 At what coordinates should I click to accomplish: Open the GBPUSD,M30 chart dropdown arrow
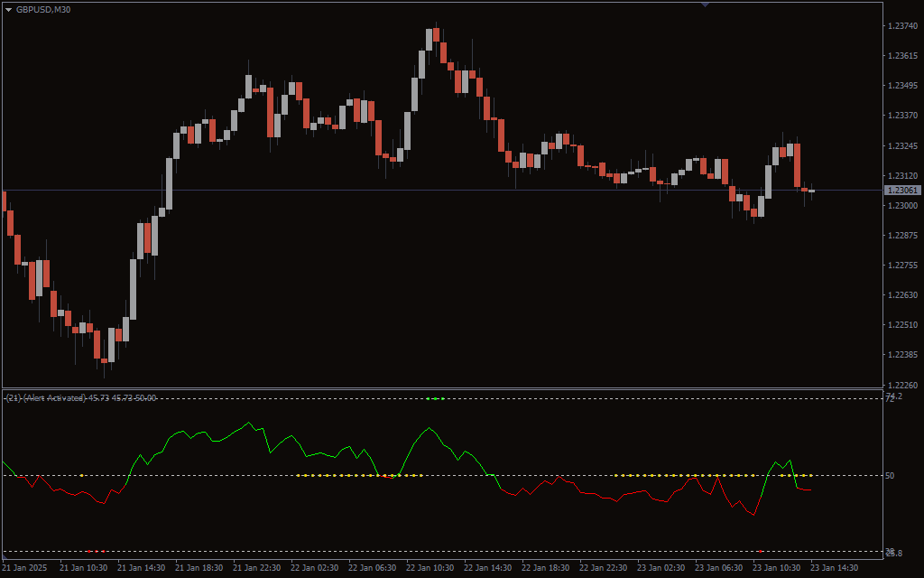point(9,9)
